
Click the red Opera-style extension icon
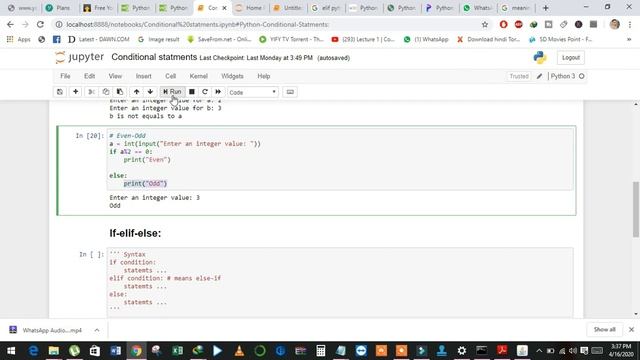[503, 24]
